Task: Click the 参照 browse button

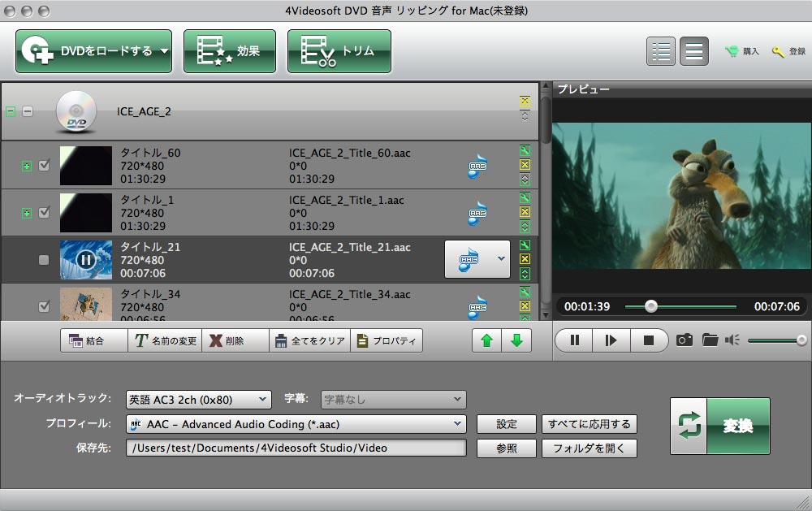Action: (x=507, y=448)
